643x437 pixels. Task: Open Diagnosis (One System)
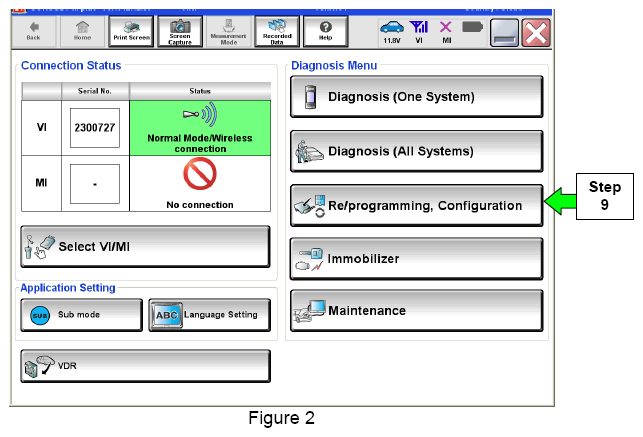pos(416,97)
